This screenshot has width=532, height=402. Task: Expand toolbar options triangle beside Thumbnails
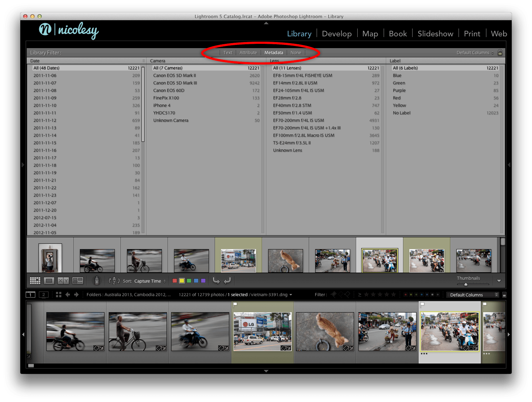point(499,281)
